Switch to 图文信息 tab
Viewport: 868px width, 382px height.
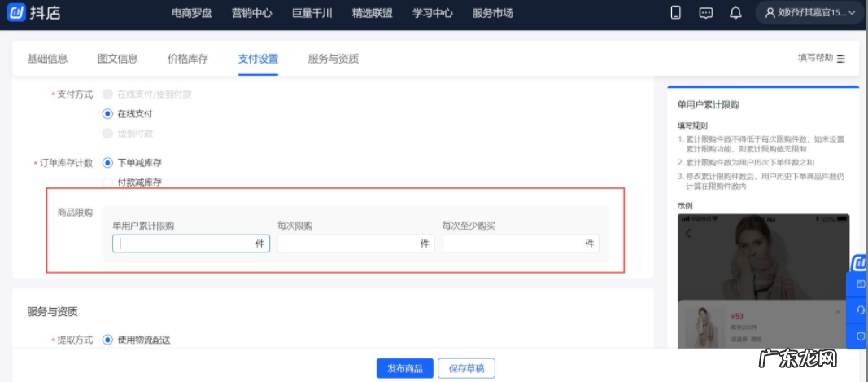pos(118,59)
